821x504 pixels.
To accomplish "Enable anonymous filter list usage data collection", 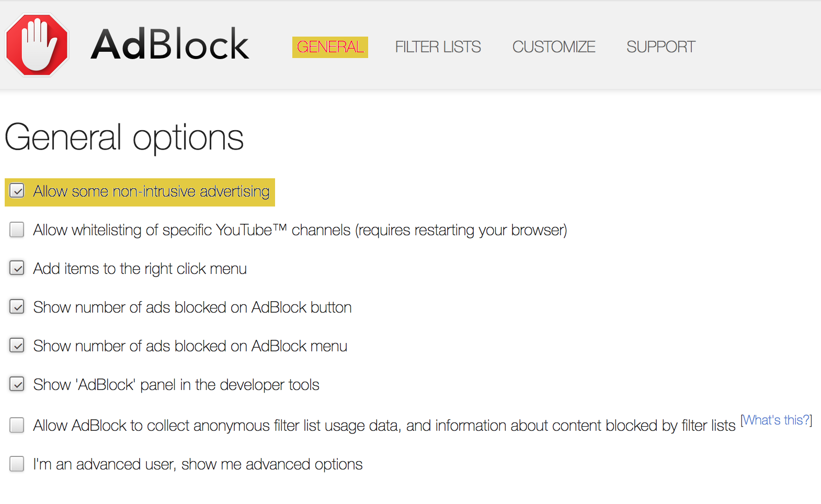I will [x=17, y=425].
